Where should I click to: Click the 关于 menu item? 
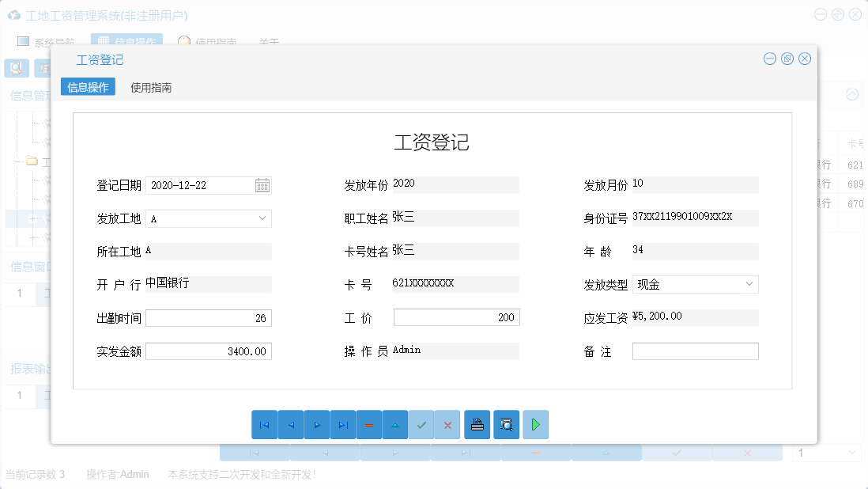pyautogui.click(x=267, y=42)
